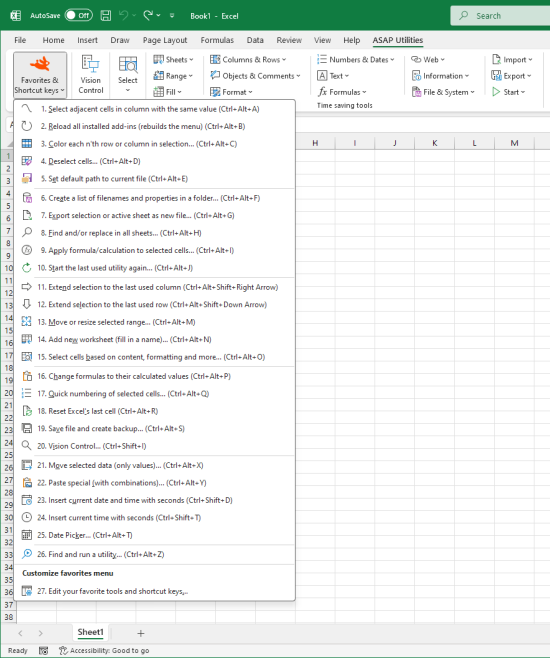Open the Export dropdown
Image resolution: width=550 pixels, height=658 pixels.
coord(511,76)
